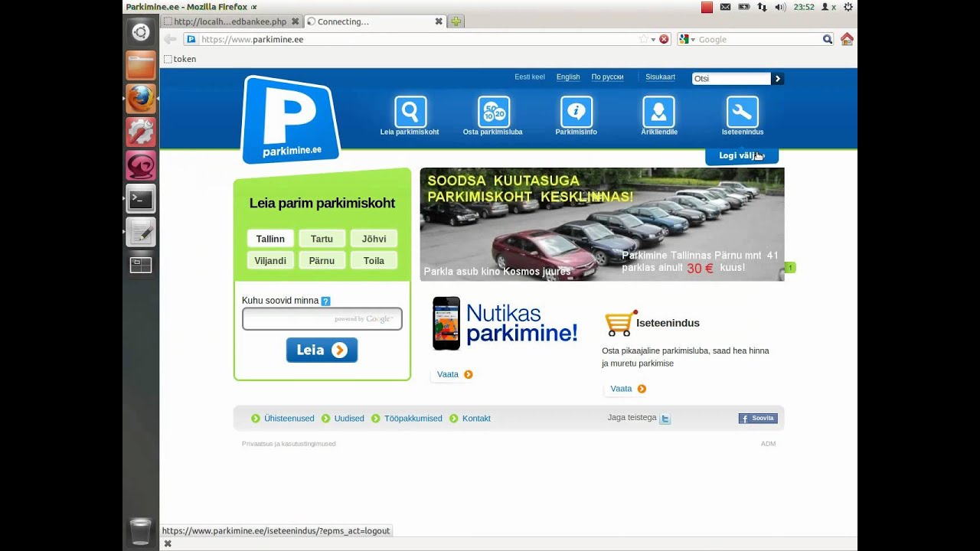Open Iseteenindus wrench icon

742,112
